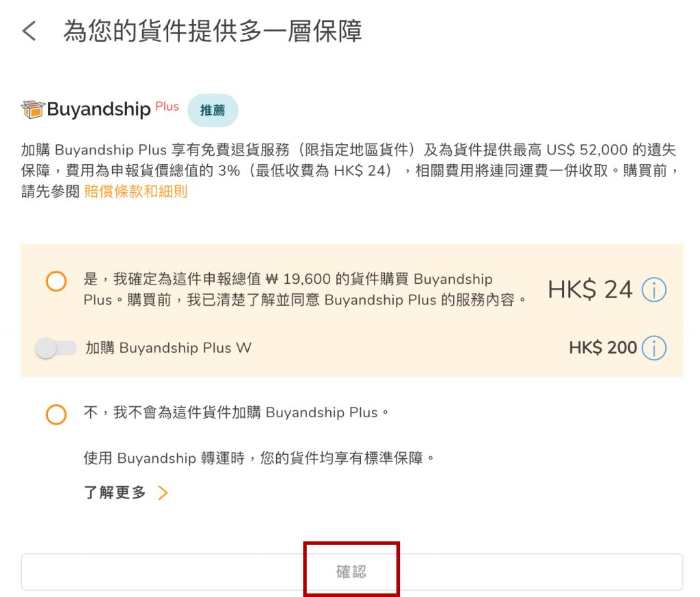Click the 推薦 recommended badge
Viewport: 700px width, 597px height.
tap(213, 110)
